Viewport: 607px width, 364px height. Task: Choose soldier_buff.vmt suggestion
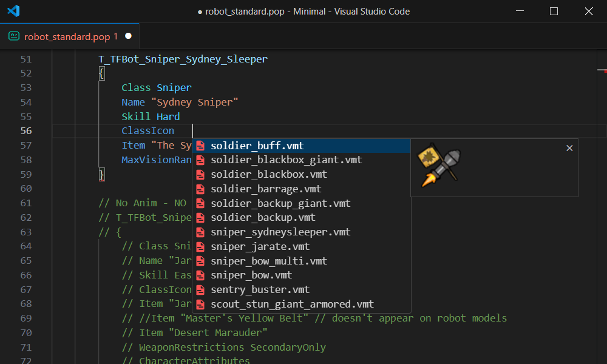click(x=301, y=146)
